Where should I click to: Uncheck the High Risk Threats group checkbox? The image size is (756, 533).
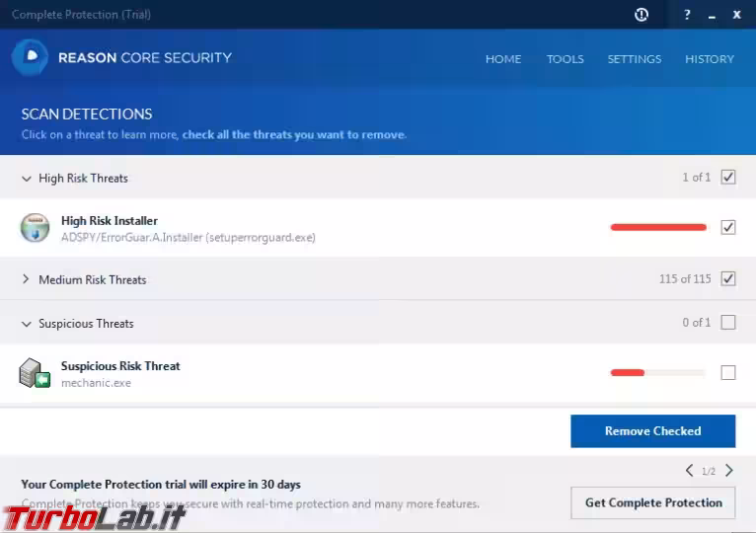tap(728, 177)
